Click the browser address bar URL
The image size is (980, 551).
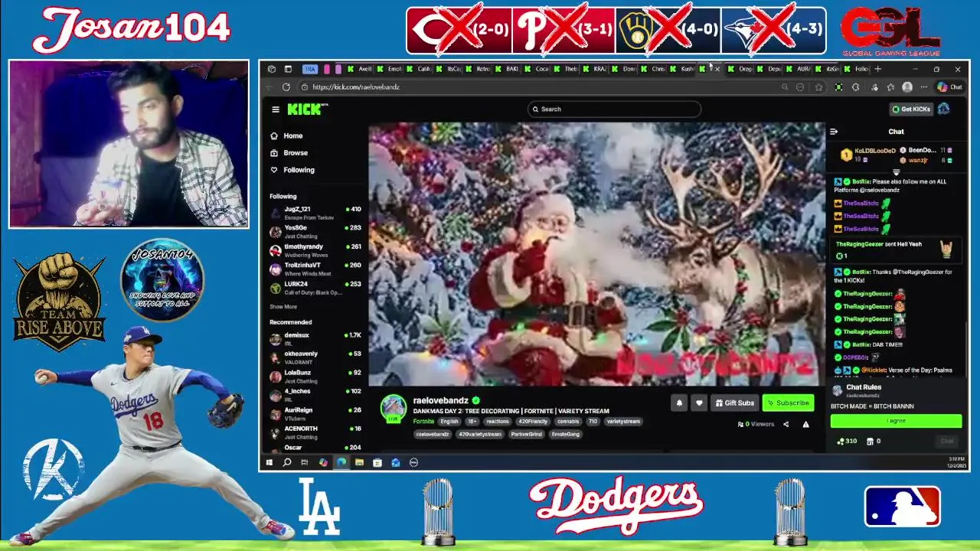tap(356, 87)
